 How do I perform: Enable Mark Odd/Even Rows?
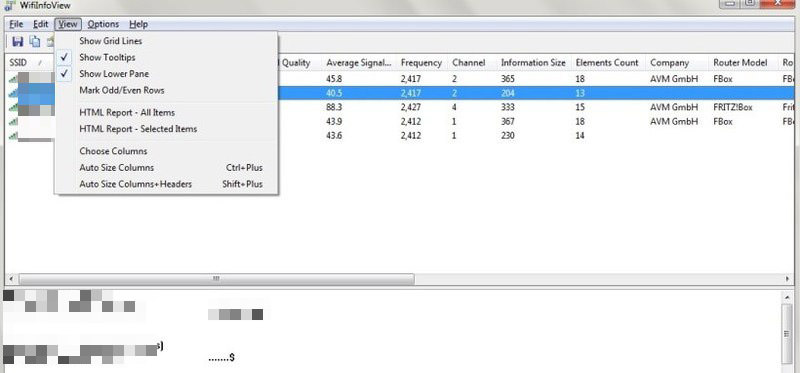[166, 90]
